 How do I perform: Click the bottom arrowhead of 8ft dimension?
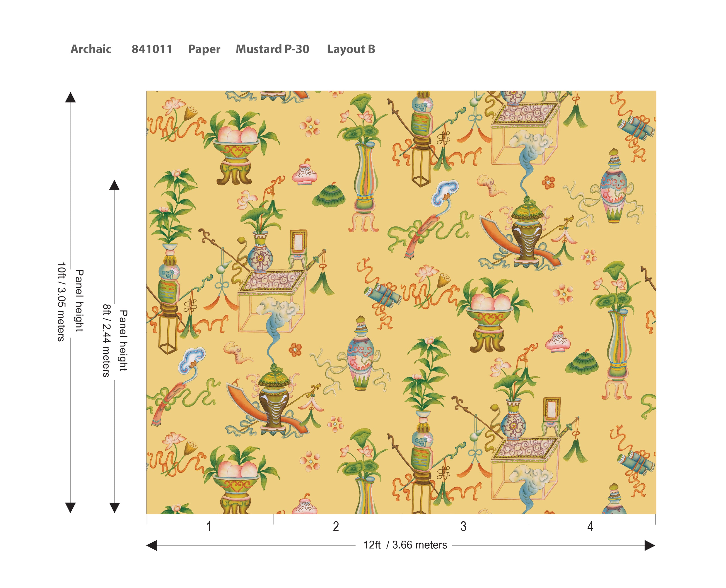(x=114, y=507)
